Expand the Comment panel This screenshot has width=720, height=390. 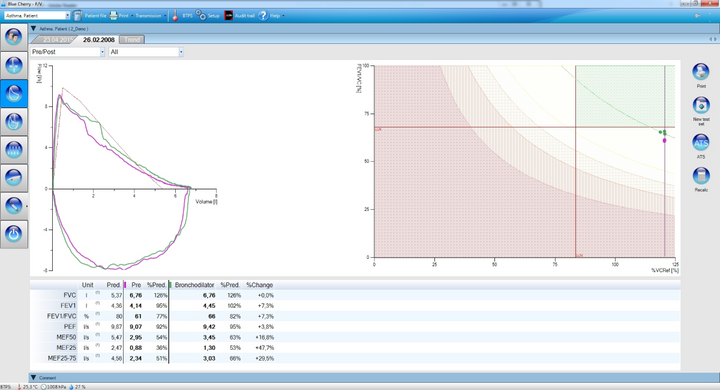pyautogui.click(x=34, y=378)
